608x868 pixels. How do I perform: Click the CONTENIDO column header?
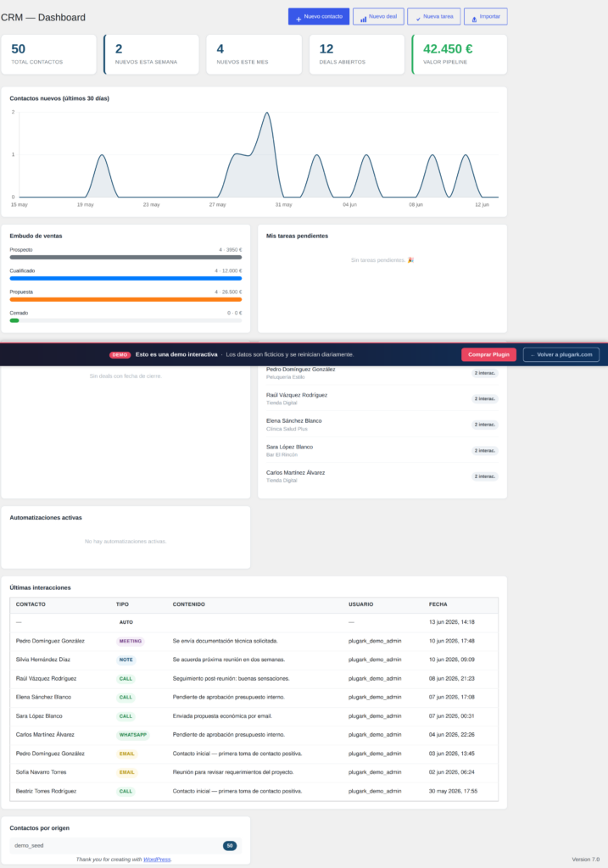coord(189,604)
